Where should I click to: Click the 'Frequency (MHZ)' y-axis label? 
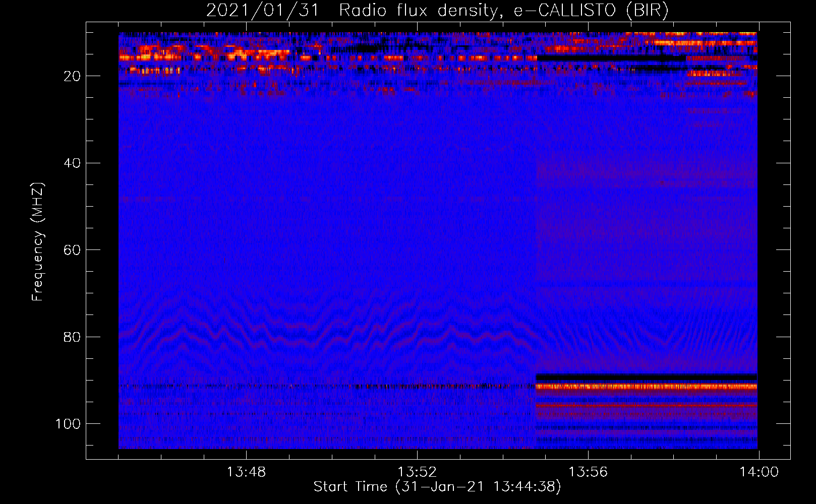click(x=38, y=242)
